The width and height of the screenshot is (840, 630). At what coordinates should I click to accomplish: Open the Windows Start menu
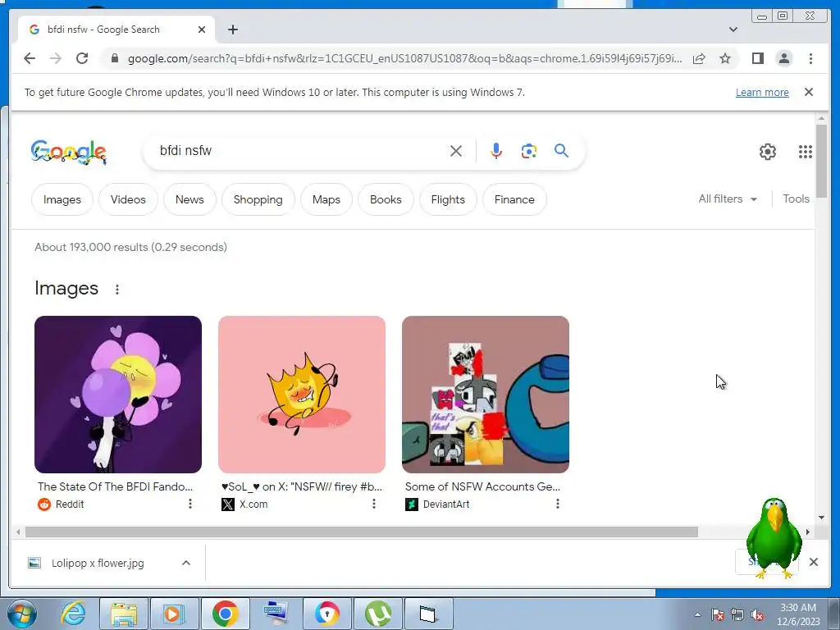[22, 614]
